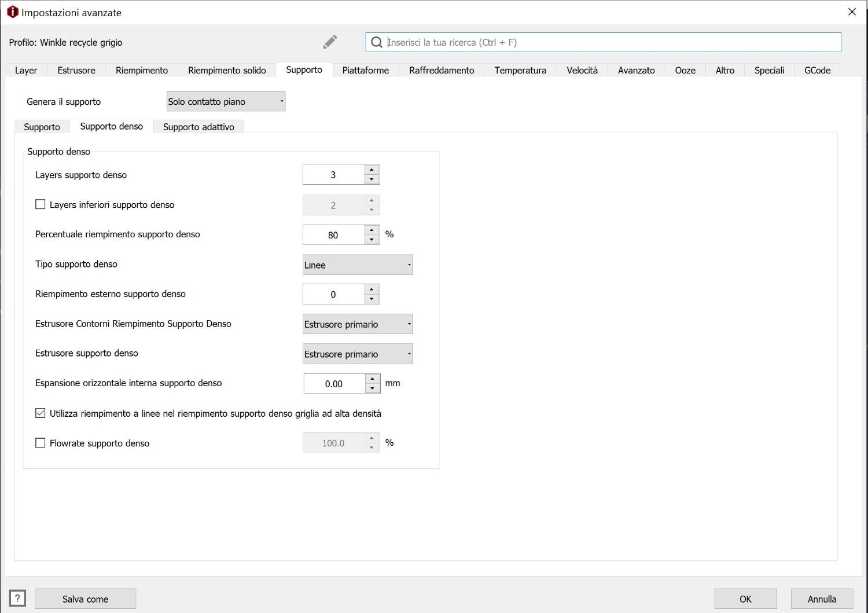
Task: Click the Salva come button
Action: click(85, 599)
